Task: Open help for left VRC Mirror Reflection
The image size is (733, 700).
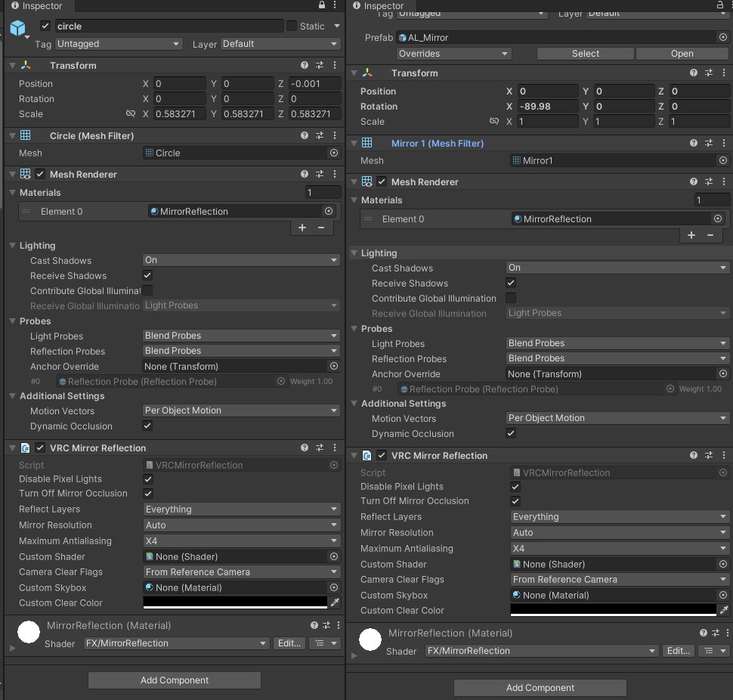Action: pyautogui.click(x=305, y=448)
